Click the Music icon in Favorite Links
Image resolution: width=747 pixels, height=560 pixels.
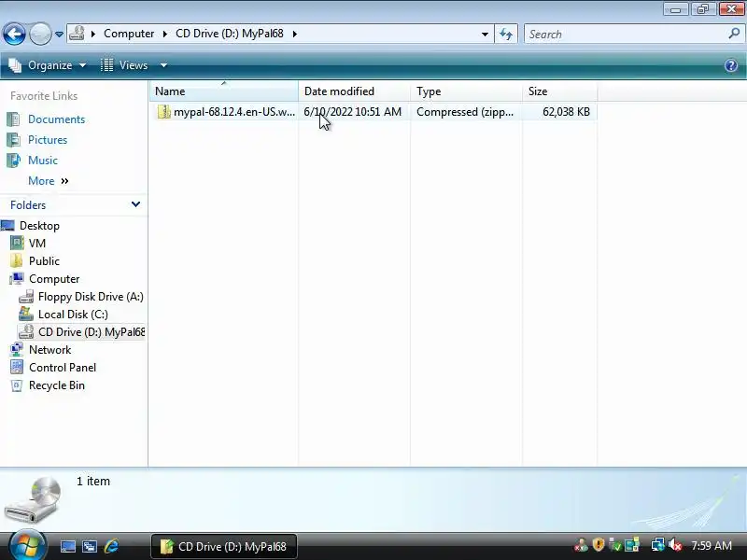[13, 161]
